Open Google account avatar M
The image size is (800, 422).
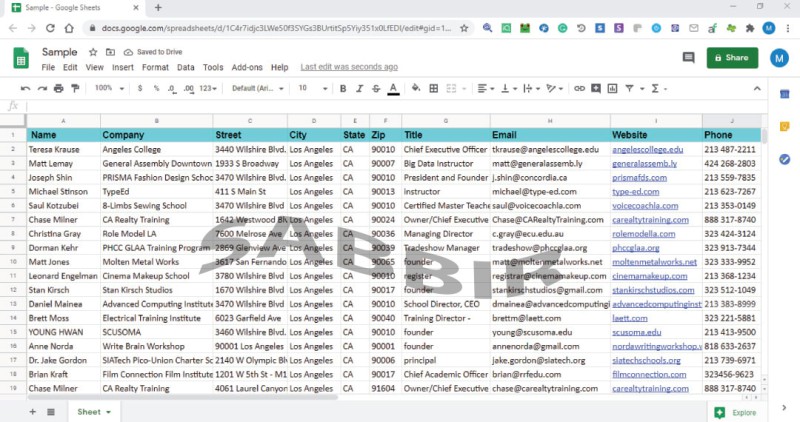(779, 58)
